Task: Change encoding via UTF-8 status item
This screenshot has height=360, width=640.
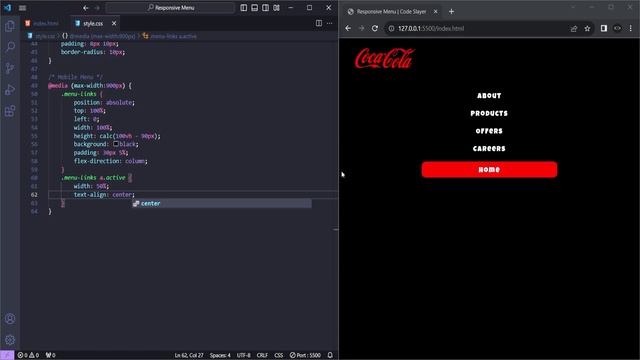Action: pos(244,355)
